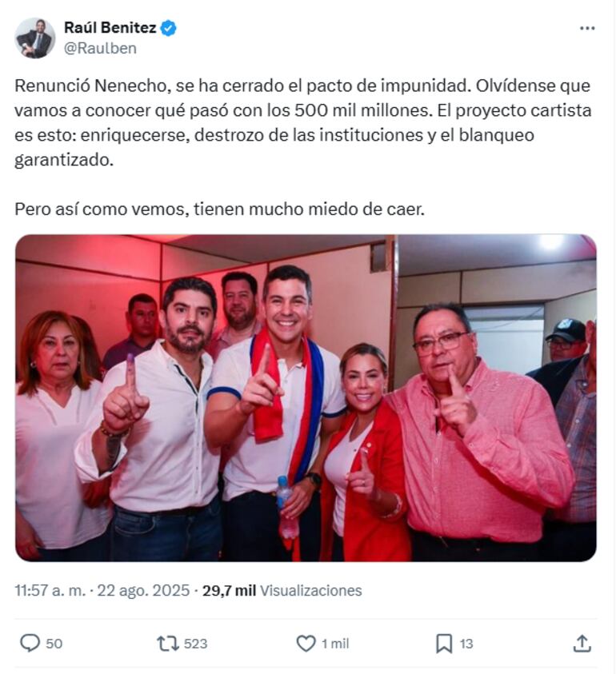Click the line Pero así como vemos
Viewport: 616px width, 674px height.
(x=219, y=209)
